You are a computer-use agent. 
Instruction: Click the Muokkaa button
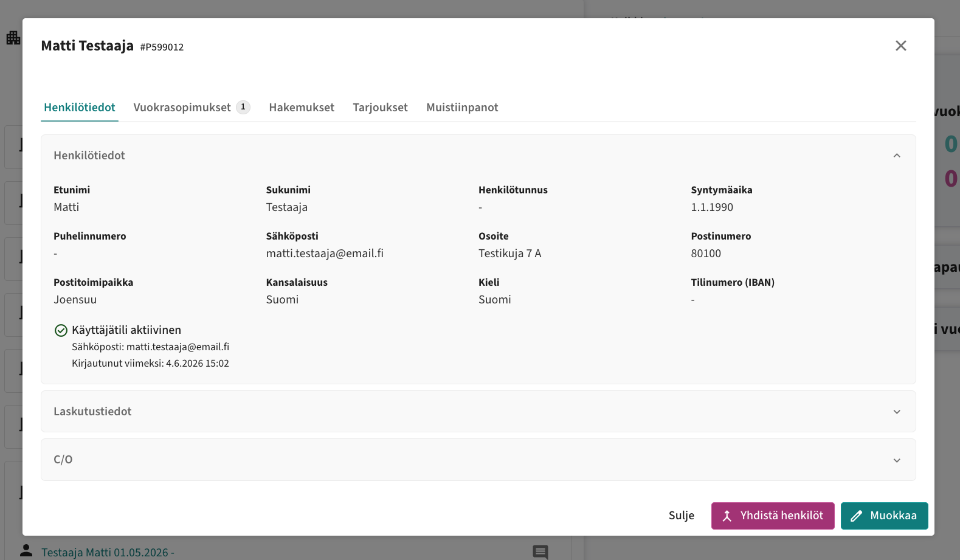pyautogui.click(x=884, y=516)
